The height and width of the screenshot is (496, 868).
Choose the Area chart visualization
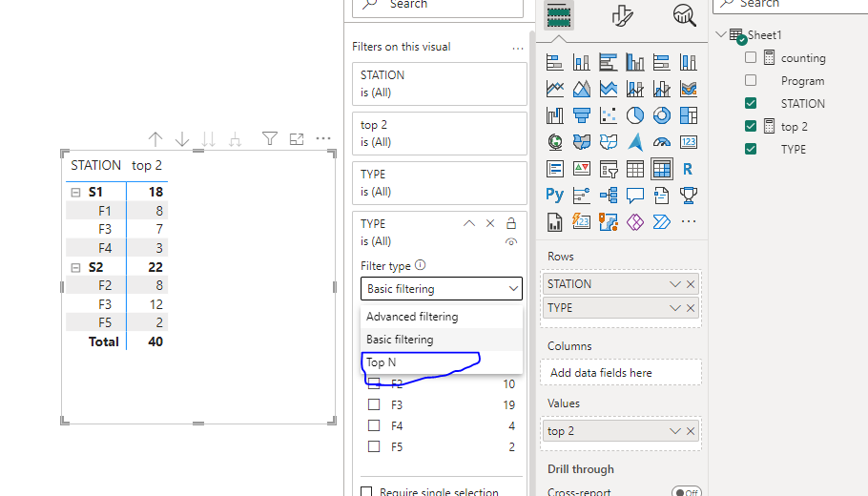581,89
